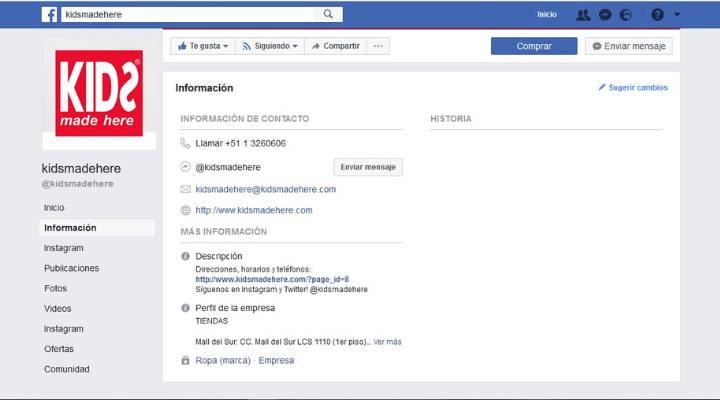Expand the account dropdown arrow in top bar

click(x=677, y=14)
